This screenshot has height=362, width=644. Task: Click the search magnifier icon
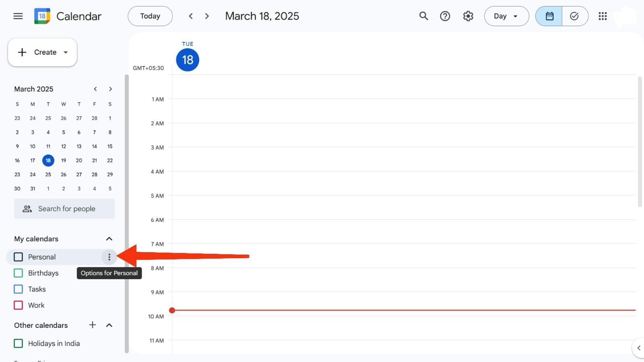tap(423, 16)
